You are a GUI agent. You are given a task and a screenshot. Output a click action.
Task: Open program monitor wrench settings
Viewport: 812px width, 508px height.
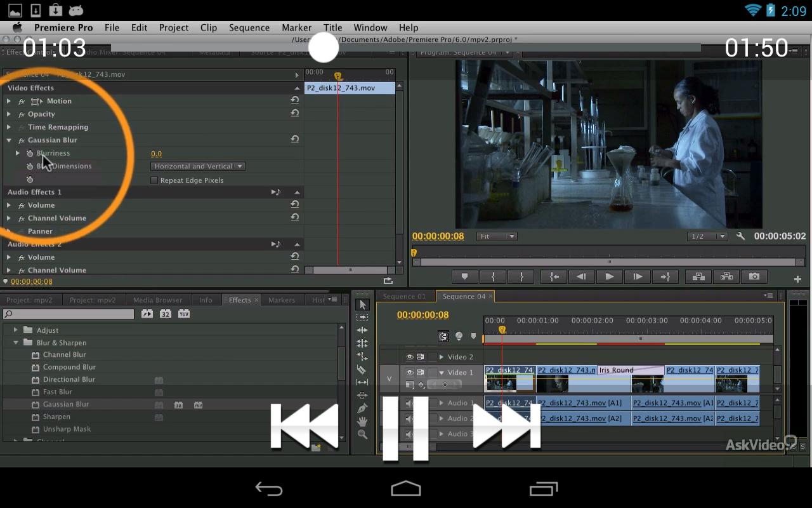tap(740, 236)
